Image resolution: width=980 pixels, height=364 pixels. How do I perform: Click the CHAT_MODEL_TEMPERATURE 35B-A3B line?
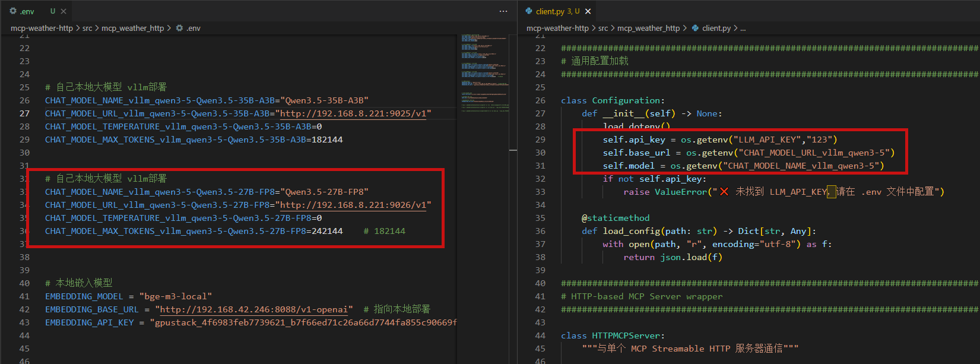coord(183,126)
